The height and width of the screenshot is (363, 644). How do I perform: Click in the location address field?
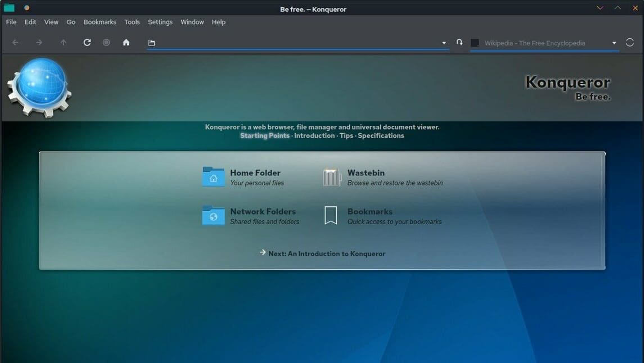[298, 43]
